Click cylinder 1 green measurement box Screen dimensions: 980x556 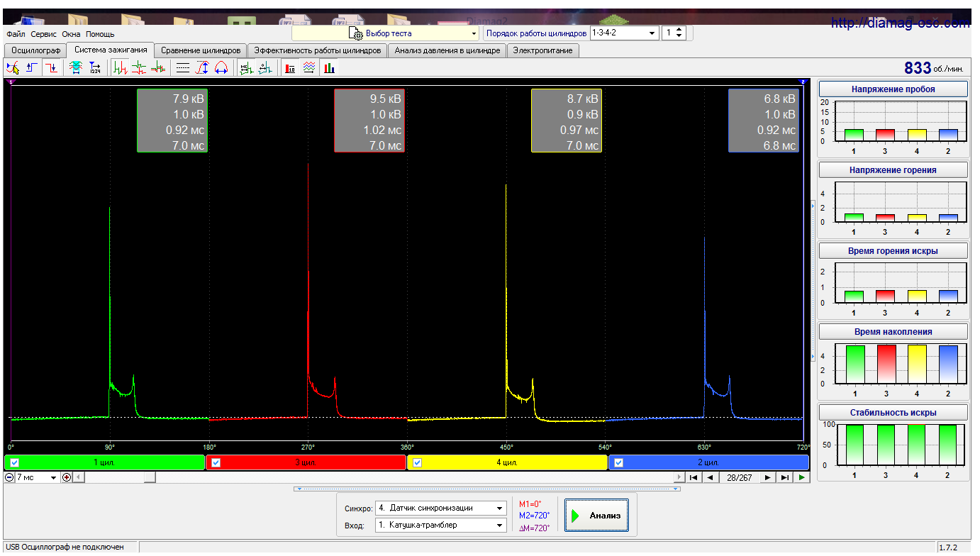(x=172, y=121)
